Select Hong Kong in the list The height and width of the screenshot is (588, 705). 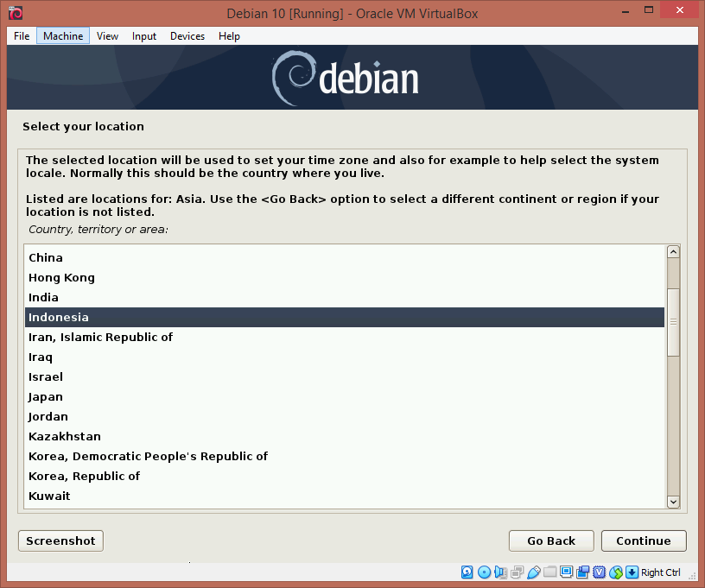345,278
